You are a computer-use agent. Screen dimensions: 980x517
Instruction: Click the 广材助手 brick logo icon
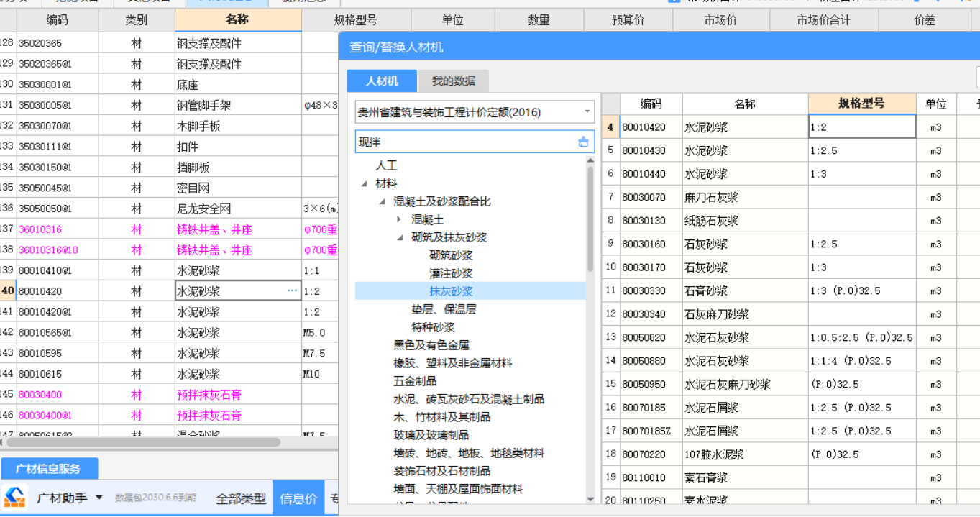point(14,498)
